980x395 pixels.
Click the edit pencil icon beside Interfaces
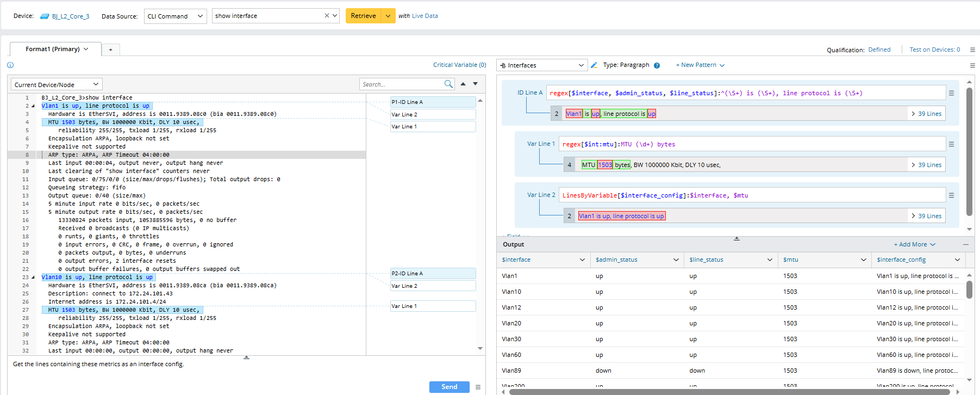pyautogui.click(x=594, y=65)
